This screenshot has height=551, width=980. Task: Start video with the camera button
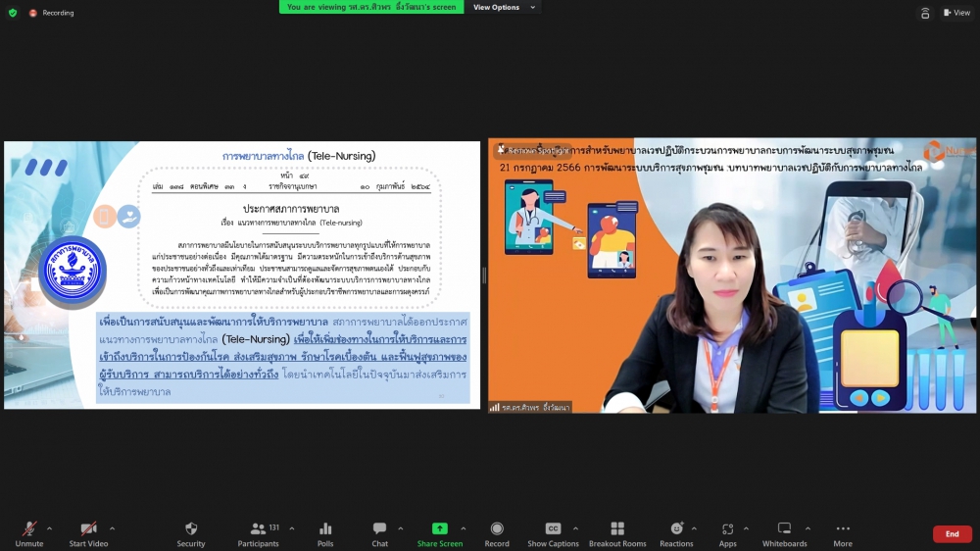point(88,529)
